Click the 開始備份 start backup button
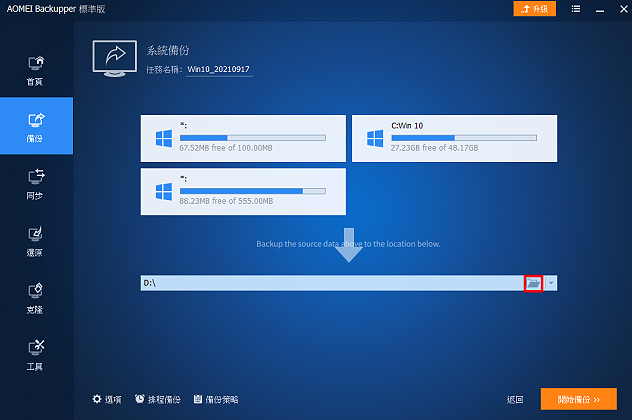 (x=578, y=399)
